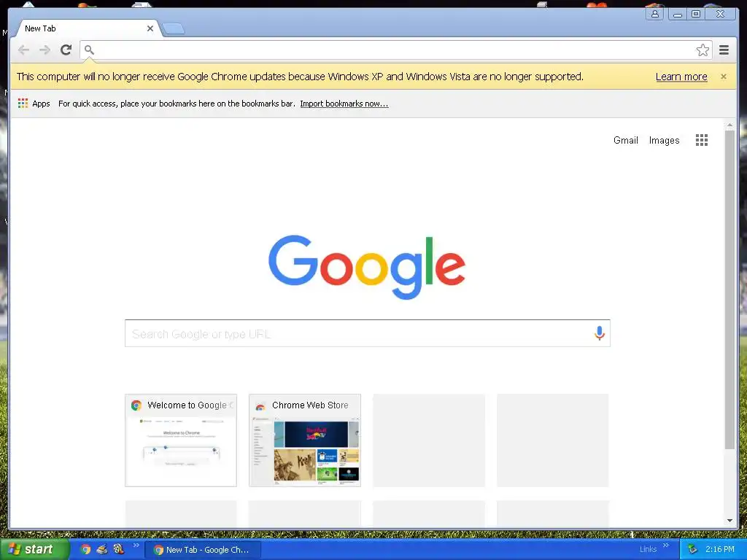Click the 2:16 PM clock
This screenshot has width=747, height=560.
[720, 550]
